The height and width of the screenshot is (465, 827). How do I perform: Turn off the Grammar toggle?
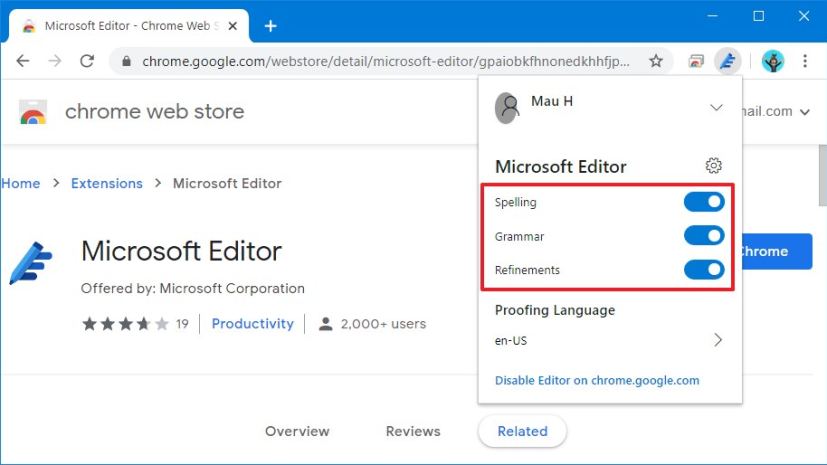pos(704,236)
